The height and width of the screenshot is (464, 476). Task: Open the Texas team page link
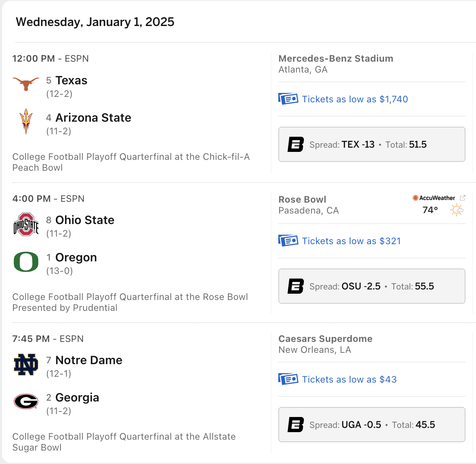coord(71,81)
